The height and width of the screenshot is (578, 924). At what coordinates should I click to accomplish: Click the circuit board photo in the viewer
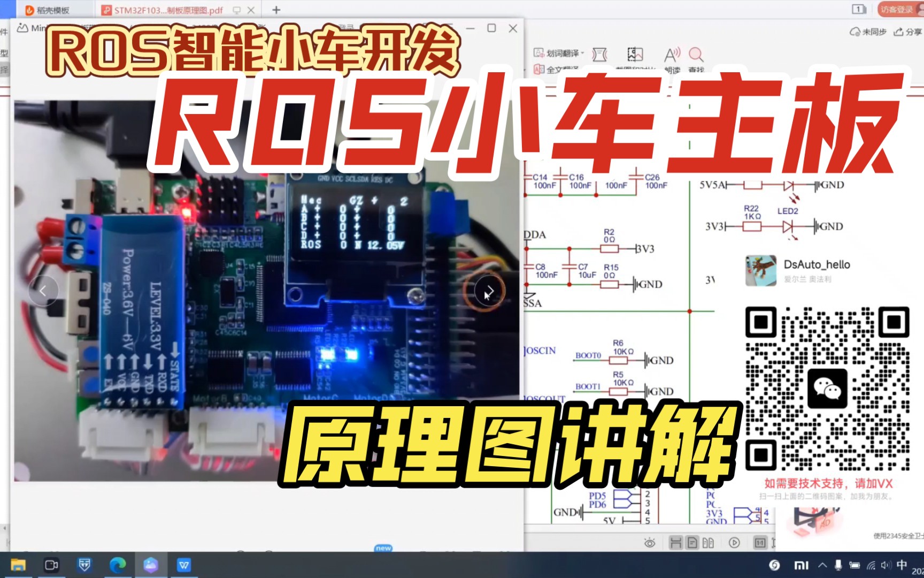(266, 291)
